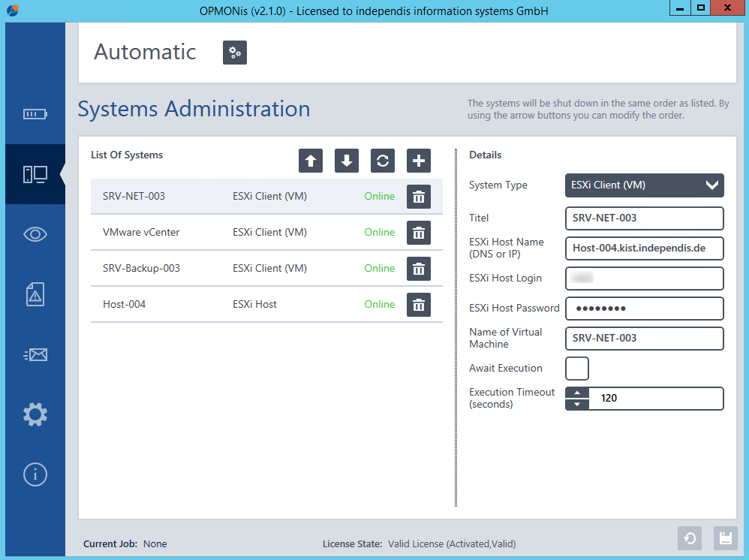Click the Systems Administration heading

tap(194, 109)
